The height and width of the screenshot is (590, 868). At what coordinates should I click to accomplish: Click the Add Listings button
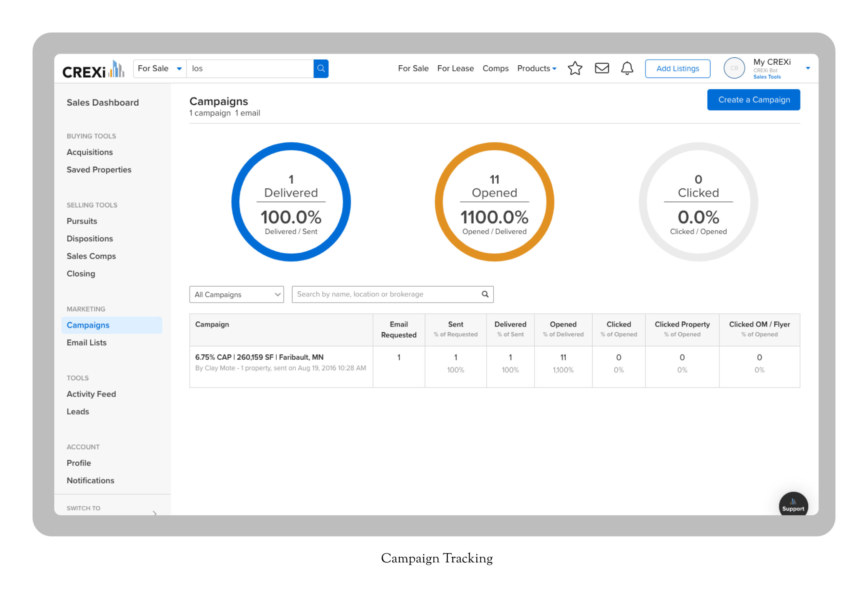point(677,69)
